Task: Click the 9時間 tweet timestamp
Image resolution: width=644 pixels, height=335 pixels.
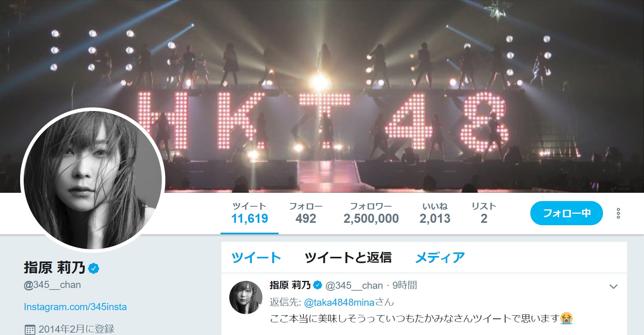Action: click(405, 285)
